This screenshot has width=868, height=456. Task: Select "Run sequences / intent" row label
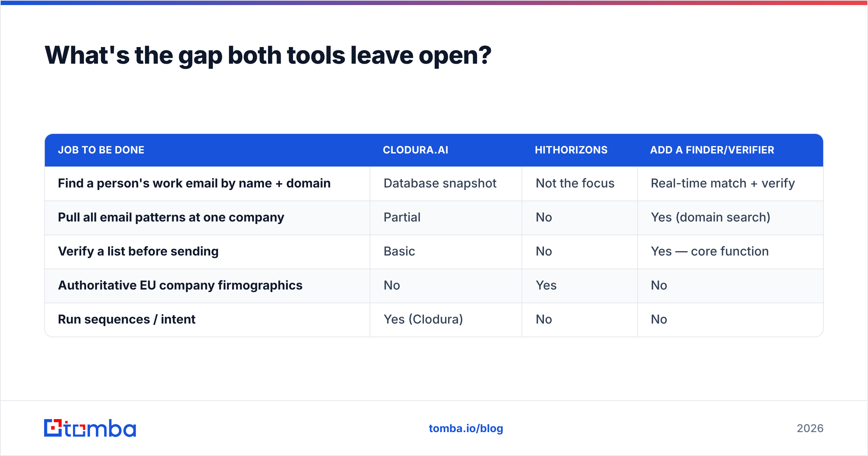click(x=127, y=319)
